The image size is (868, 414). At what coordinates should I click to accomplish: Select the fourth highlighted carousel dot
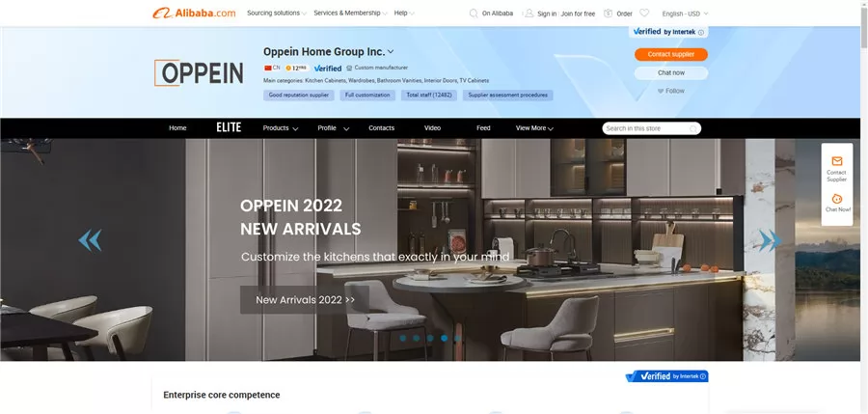[x=444, y=338]
